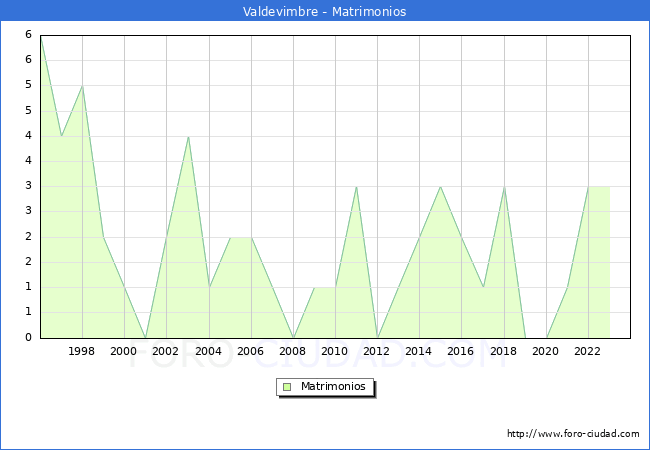Image resolution: width=650 pixels, height=450 pixels.
Task: Click the peak data point at 2011
Action: click(357, 187)
